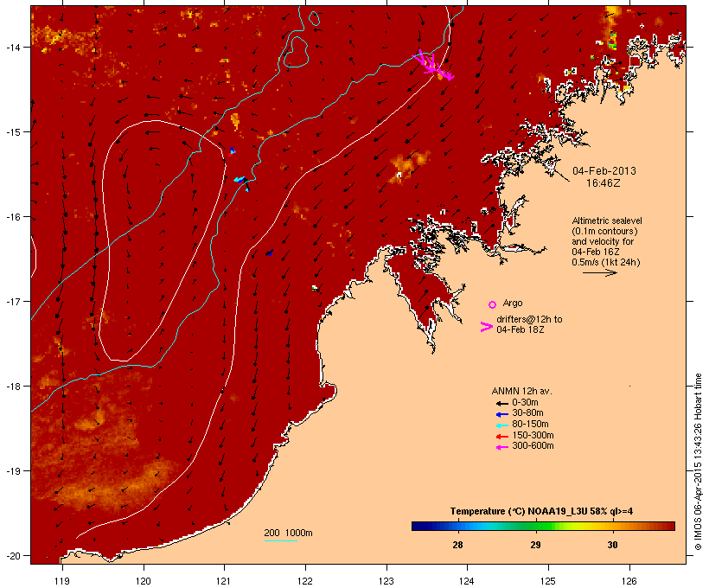Click latitude axis label -17
This screenshot has height=588, width=709.
[13, 301]
